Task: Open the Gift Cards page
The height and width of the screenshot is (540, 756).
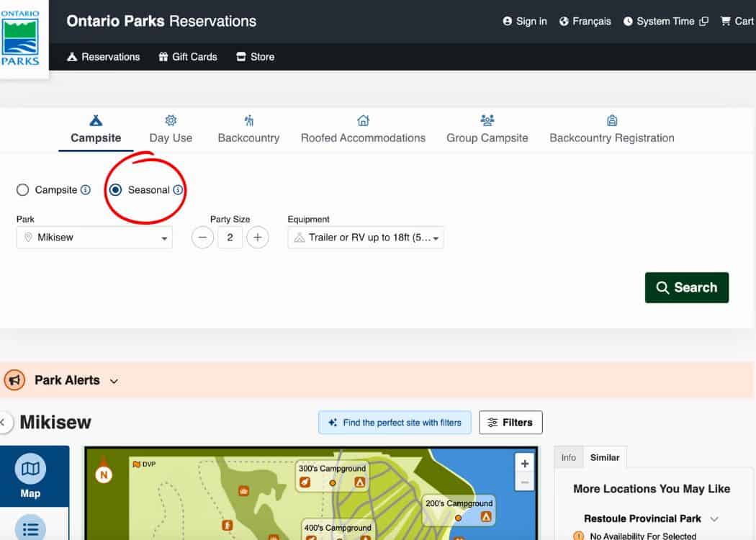Action: click(x=188, y=57)
